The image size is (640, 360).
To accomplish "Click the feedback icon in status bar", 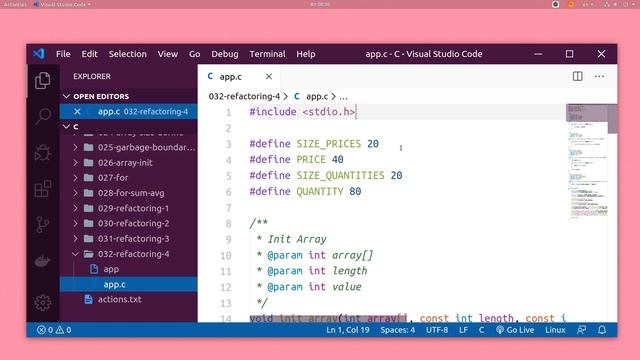I will (x=581, y=330).
